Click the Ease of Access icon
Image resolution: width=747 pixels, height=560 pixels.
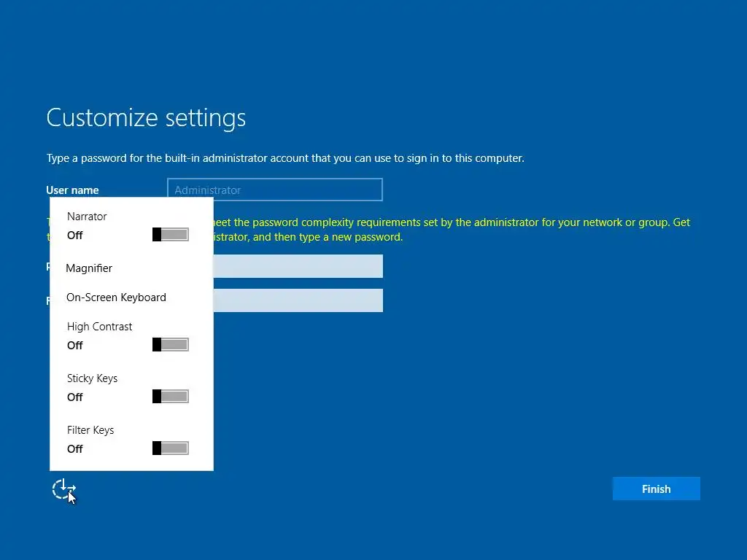pos(64,489)
